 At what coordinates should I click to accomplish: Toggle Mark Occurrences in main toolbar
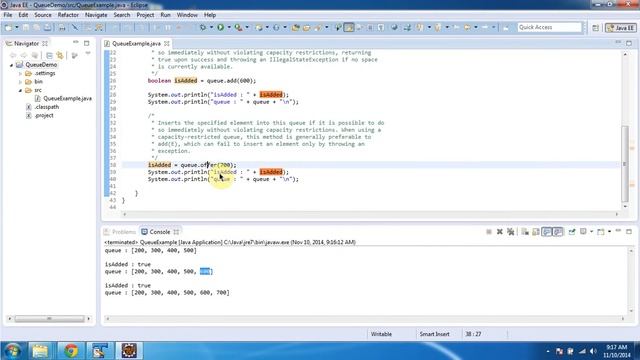349,27
